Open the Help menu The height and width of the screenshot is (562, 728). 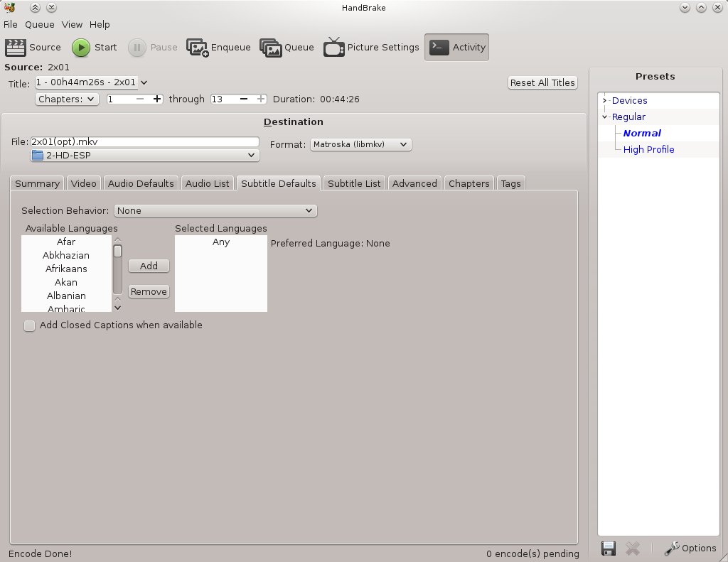pos(100,25)
